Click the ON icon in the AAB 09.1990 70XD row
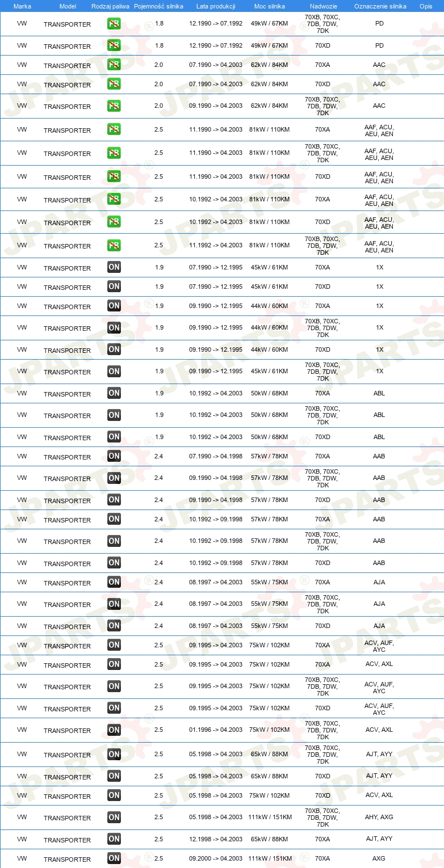This screenshot has width=444, height=868. [x=114, y=500]
